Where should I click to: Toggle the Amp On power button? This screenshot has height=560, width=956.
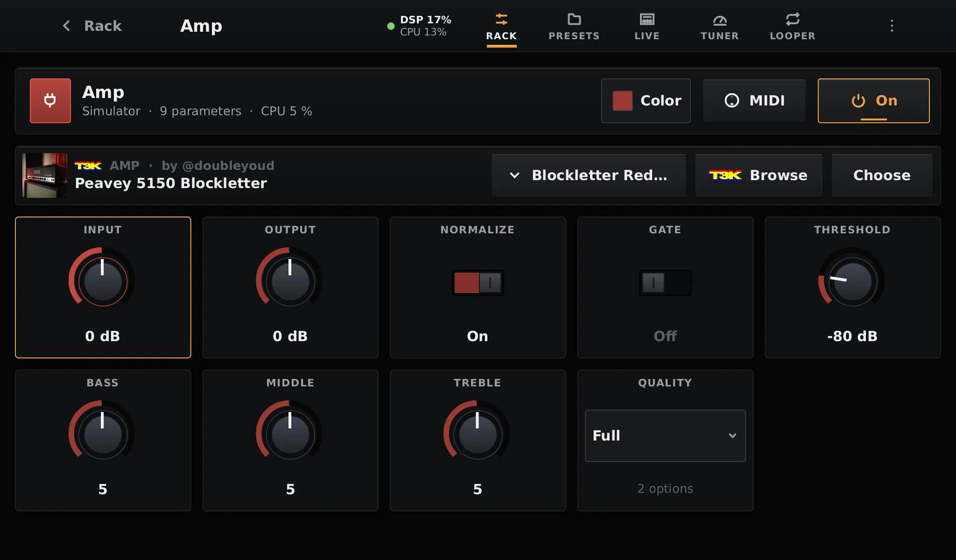coord(874,101)
